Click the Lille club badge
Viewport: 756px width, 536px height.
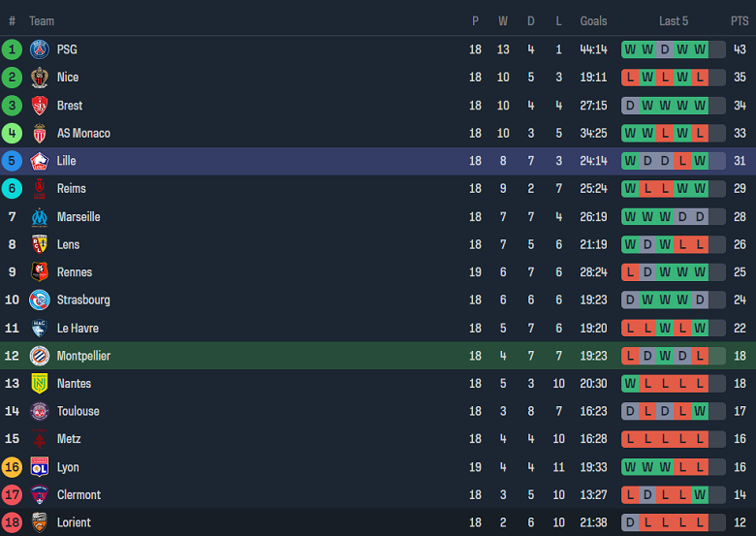coord(40,161)
